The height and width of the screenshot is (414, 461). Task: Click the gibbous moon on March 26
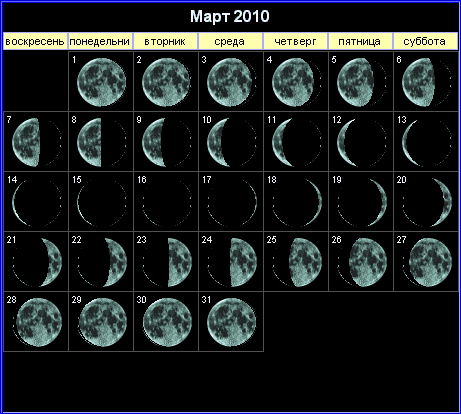point(362,262)
